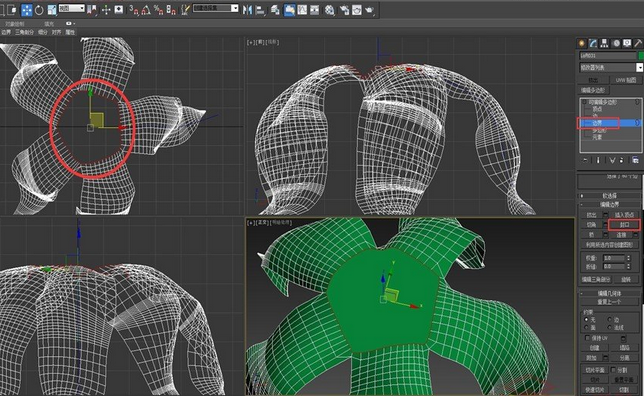Open the Render Setup icon
This screenshot has width=644, height=396.
[x=344, y=10]
